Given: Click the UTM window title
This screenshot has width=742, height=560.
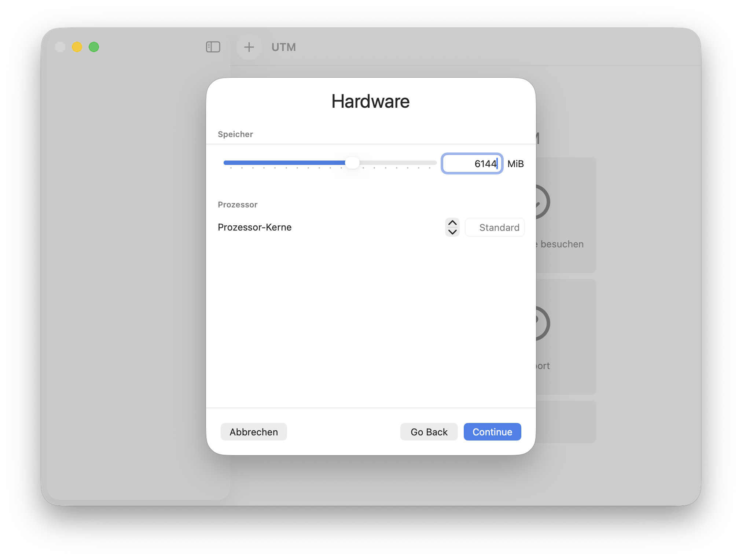Looking at the screenshot, I should (283, 47).
